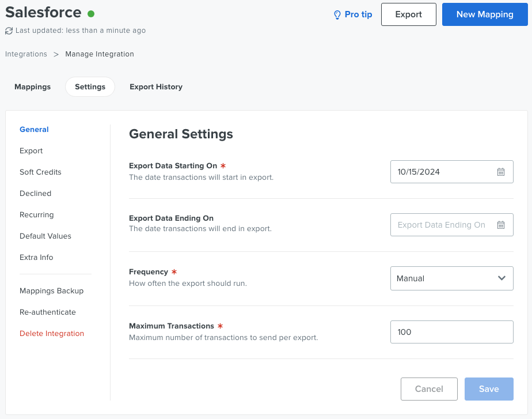Open Default Values section
The width and height of the screenshot is (532, 419).
pos(45,236)
